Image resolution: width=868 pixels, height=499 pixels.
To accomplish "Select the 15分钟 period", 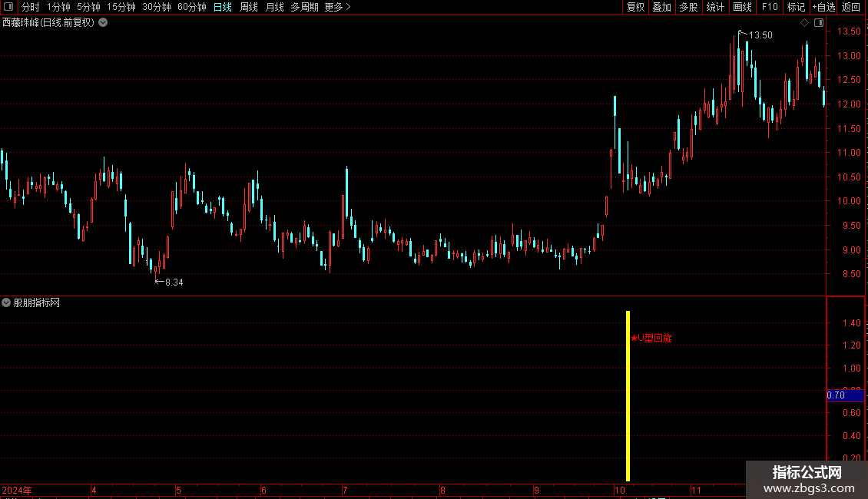I will point(121,7).
